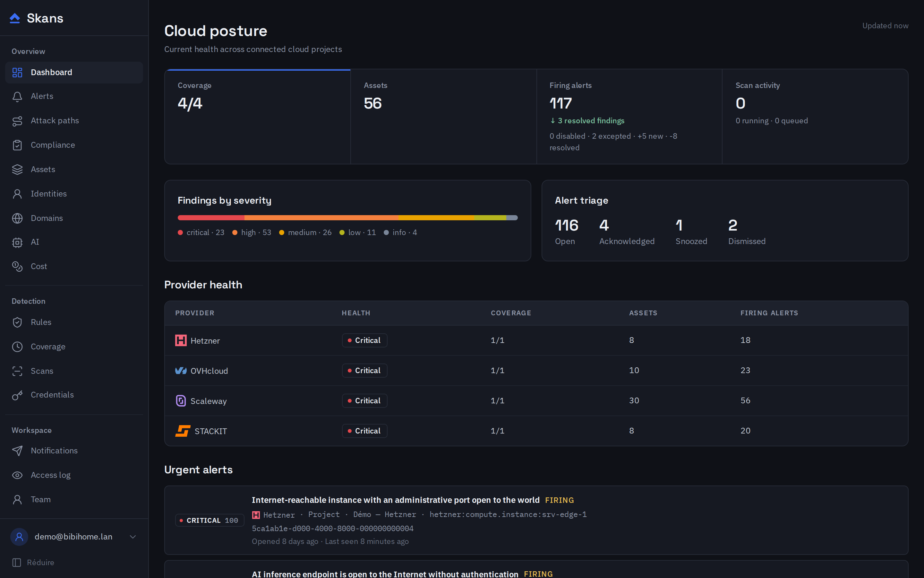This screenshot has width=924, height=578.
Task: Click the 2 Dismissed triage count
Action: tap(747, 232)
